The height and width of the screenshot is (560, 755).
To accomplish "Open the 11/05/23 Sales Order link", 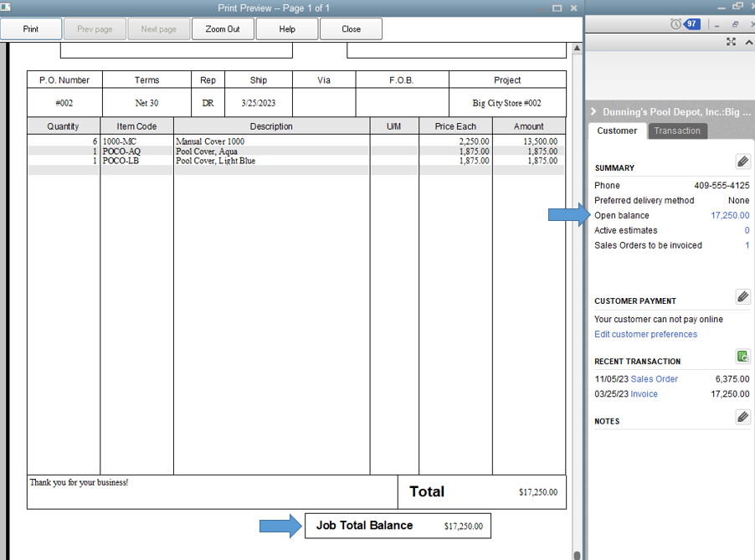I will point(654,379).
